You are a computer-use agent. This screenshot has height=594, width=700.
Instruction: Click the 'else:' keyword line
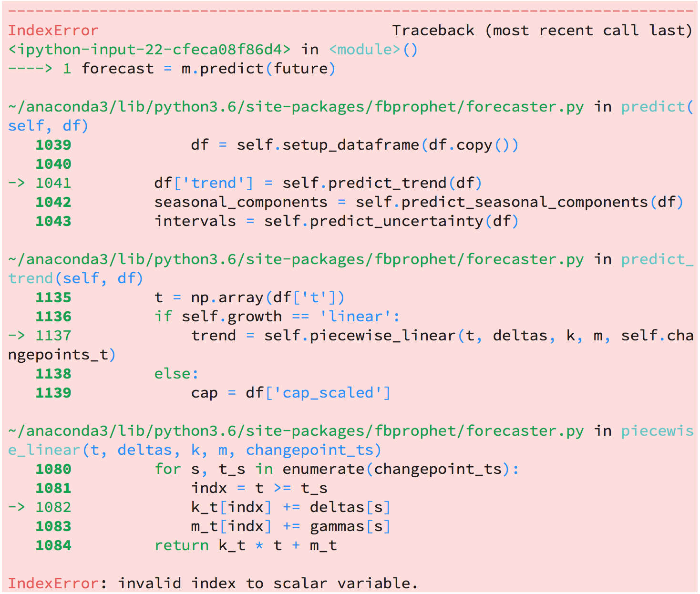(176, 374)
